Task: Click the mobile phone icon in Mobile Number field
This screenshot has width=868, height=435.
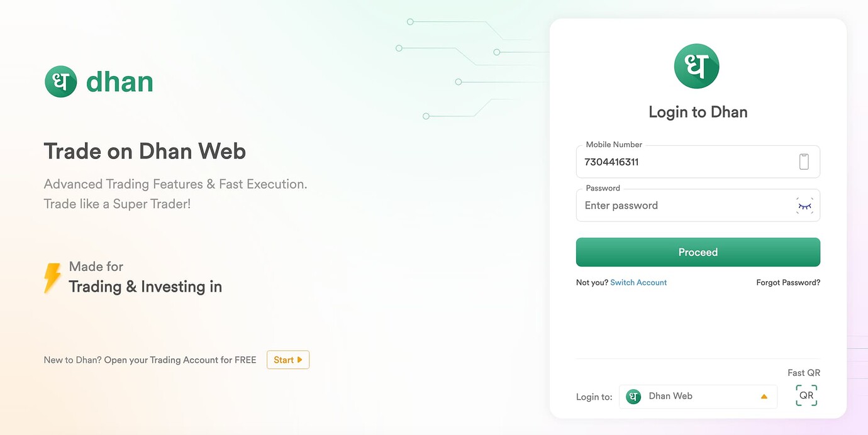Action: tap(804, 161)
